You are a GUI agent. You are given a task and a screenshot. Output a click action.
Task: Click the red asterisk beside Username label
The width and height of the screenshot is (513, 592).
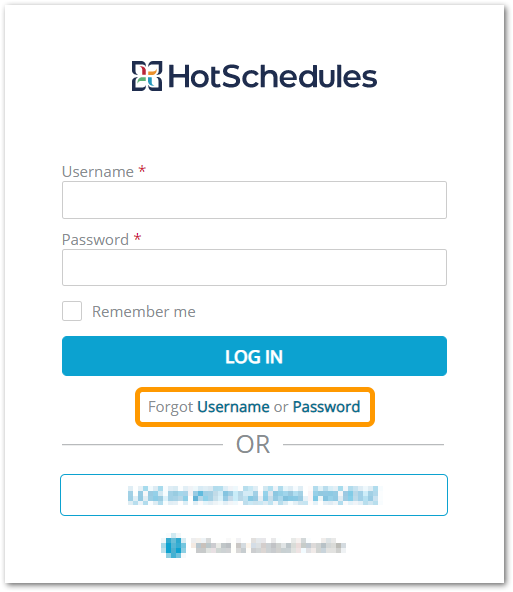click(142, 169)
